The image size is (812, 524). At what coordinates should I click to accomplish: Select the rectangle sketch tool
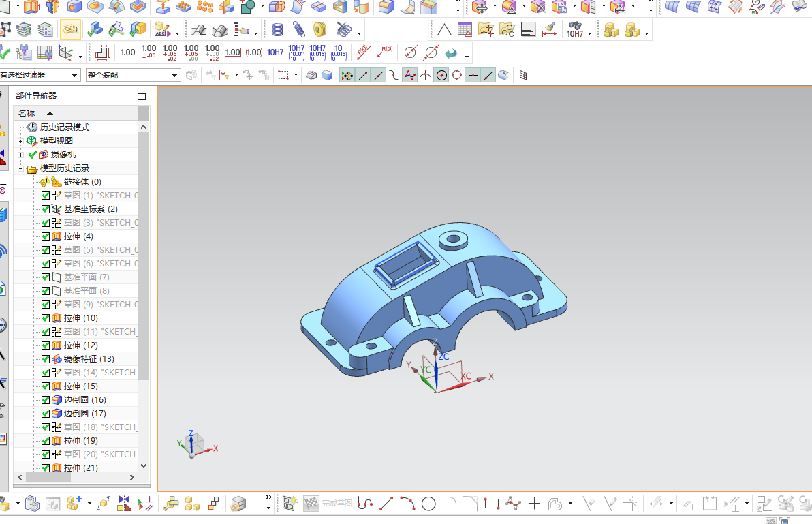[491, 504]
